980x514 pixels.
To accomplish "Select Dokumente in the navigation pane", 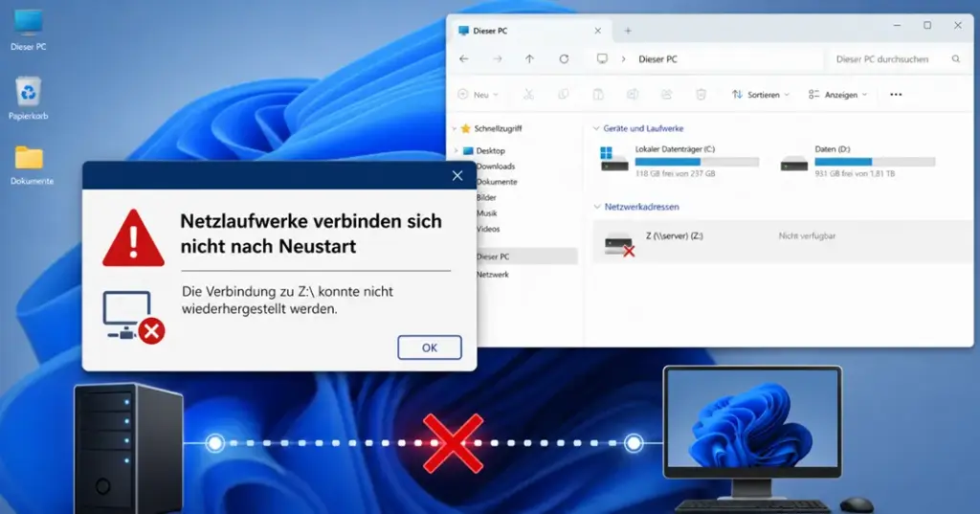I will point(497,182).
